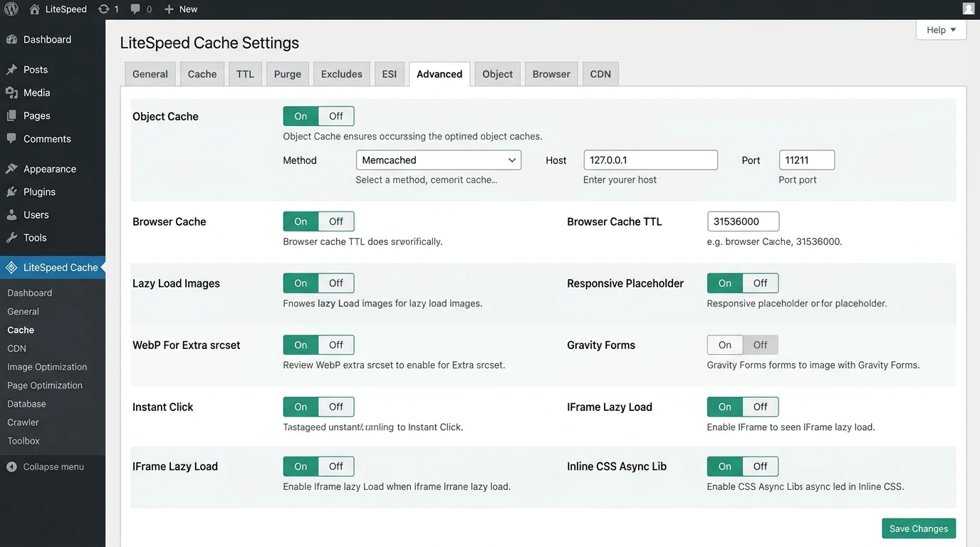Image resolution: width=980 pixels, height=547 pixels.
Task: Open LiteSpeed Cache submenu General
Action: [x=24, y=311]
